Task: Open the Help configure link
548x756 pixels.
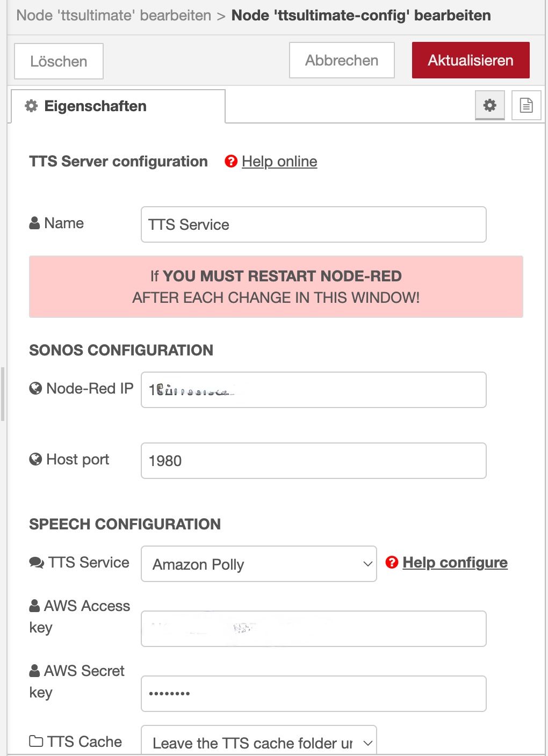Action: [x=455, y=562]
